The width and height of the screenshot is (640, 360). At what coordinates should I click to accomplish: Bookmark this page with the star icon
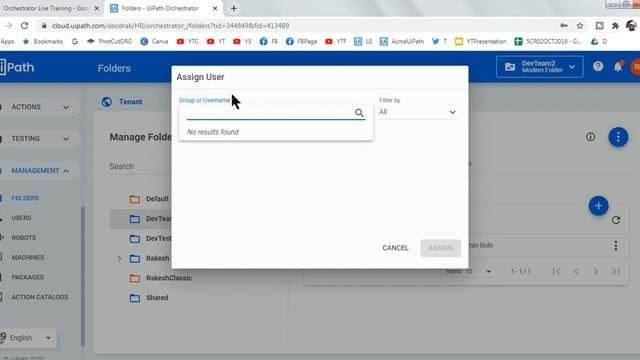(x=580, y=26)
